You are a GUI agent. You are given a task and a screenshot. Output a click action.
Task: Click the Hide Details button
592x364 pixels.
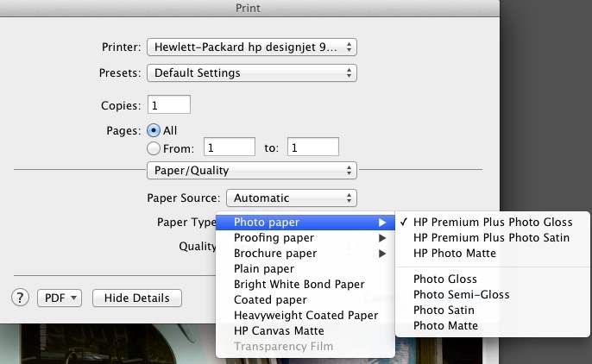click(x=137, y=298)
